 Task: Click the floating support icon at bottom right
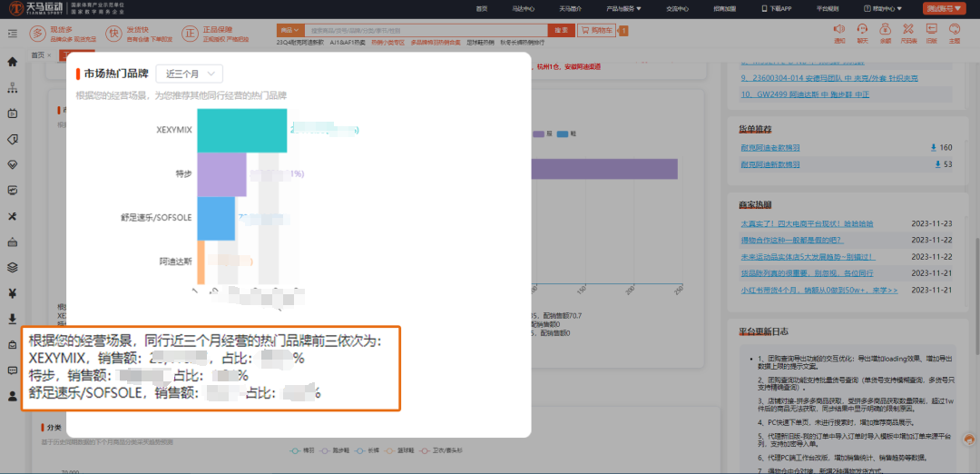tap(969, 439)
